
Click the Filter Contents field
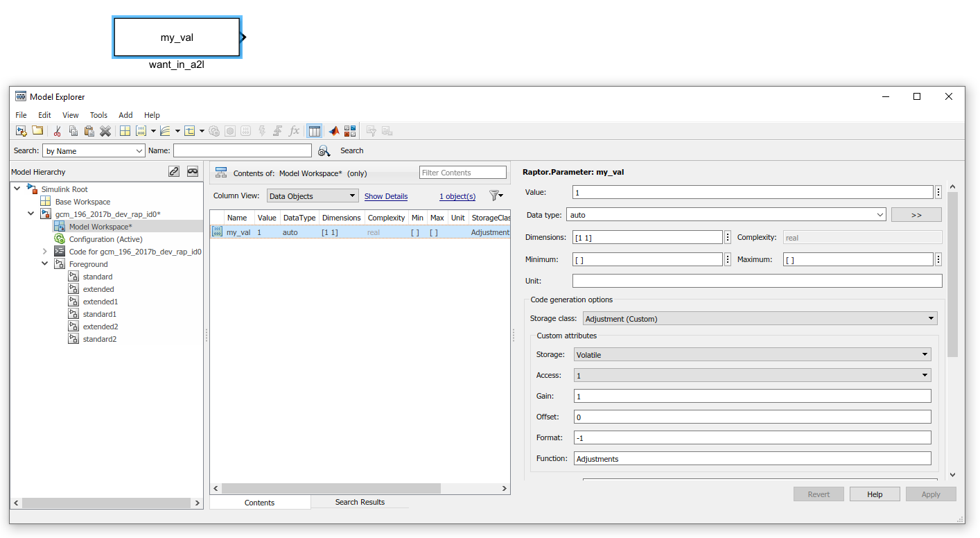click(x=463, y=173)
